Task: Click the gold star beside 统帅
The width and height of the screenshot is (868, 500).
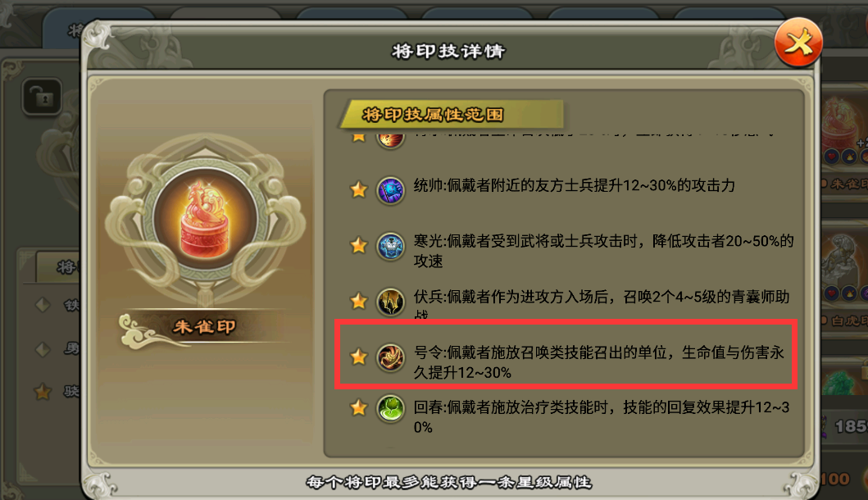Action: (x=359, y=190)
